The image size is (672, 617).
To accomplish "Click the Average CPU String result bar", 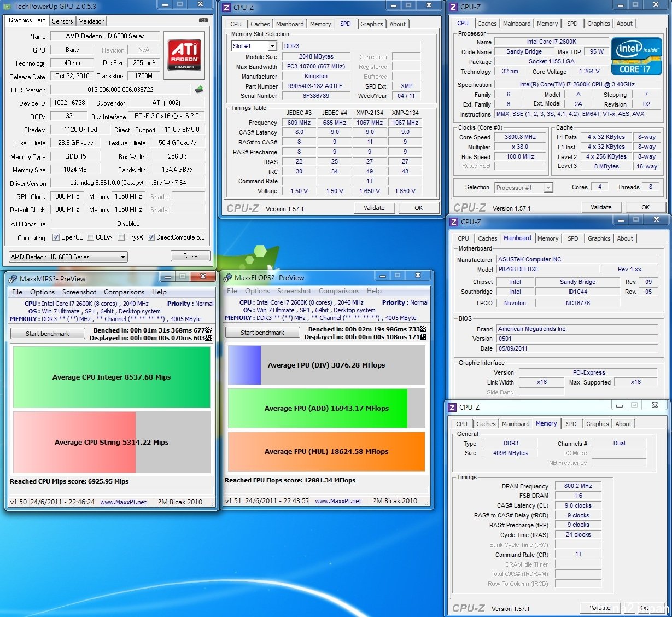I will click(112, 442).
